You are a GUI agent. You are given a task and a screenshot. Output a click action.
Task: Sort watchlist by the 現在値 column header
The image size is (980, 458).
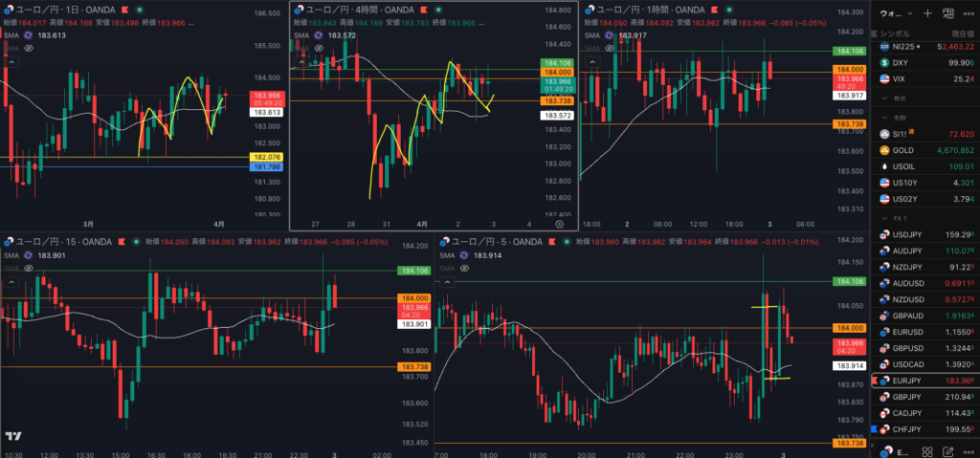pyautogui.click(x=956, y=33)
